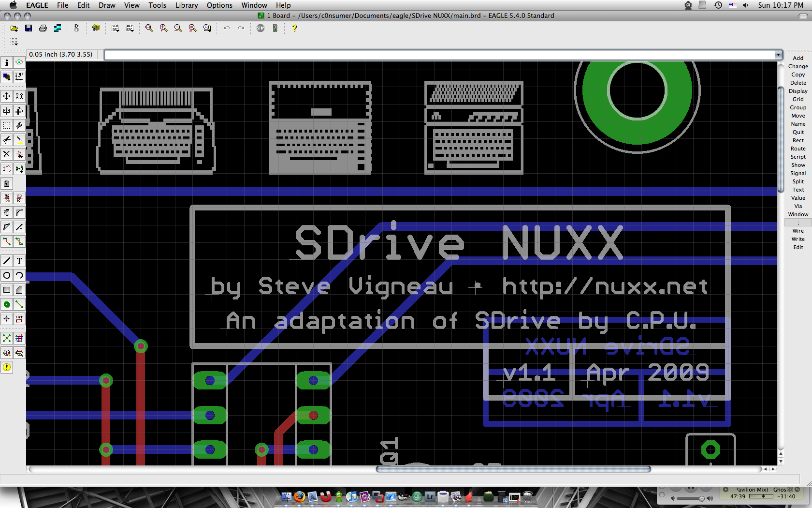Open the Draw menu

pos(107,5)
